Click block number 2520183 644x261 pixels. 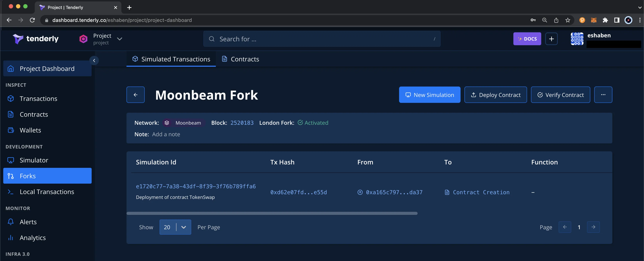click(242, 123)
